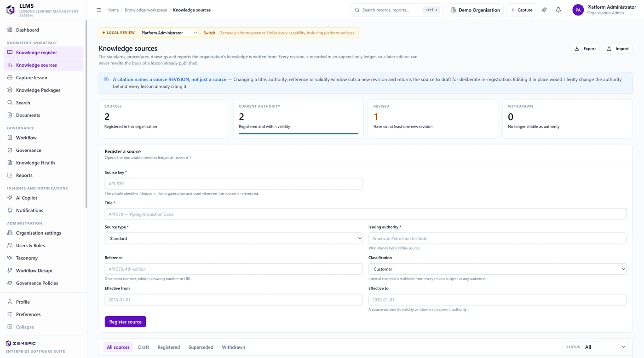The width and height of the screenshot is (644, 358).
Task: Click the Source key input field
Action: [x=234, y=184]
